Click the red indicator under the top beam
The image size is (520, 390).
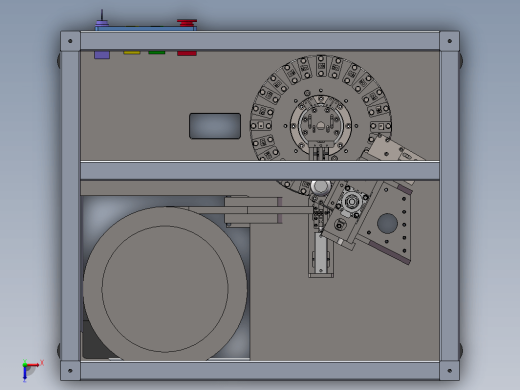[187, 53]
